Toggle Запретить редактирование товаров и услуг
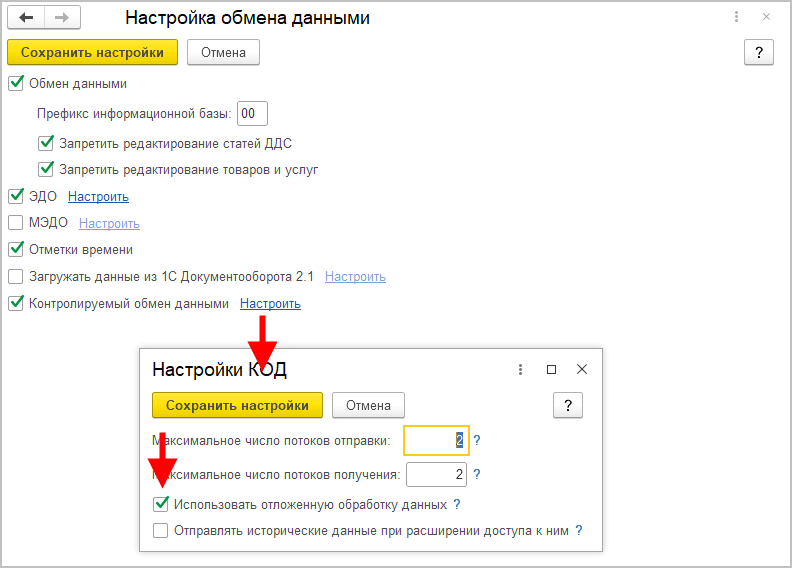 [46, 169]
